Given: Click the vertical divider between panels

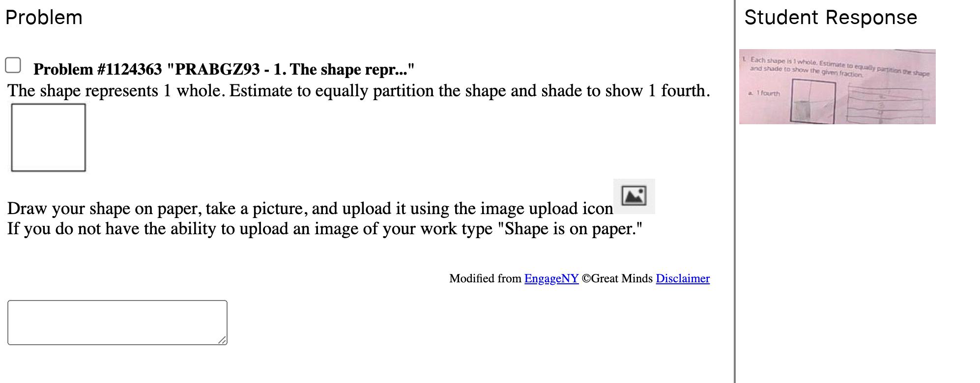Looking at the screenshot, I should [x=735, y=191].
